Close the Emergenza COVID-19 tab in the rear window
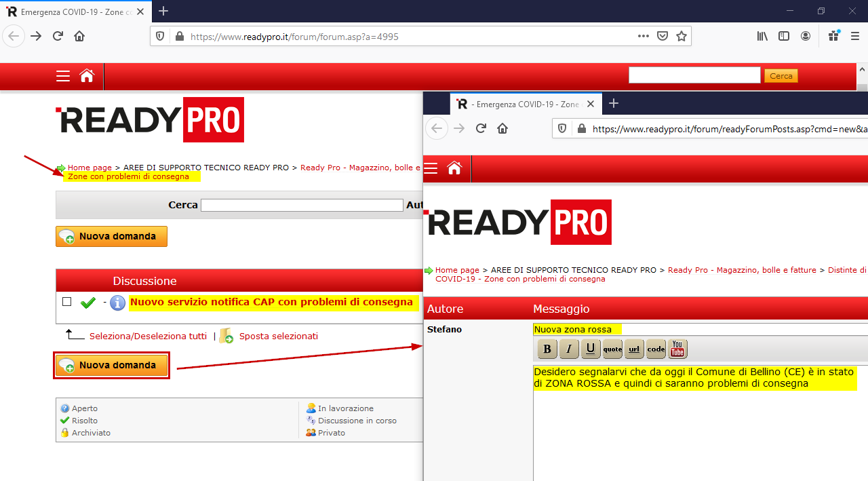Viewport: 868px width, 481px height. tap(141, 12)
